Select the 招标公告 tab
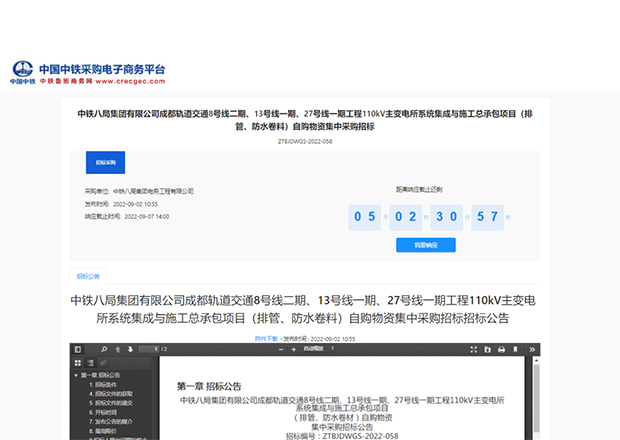The width and height of the screenshot is (620, 440). tap(88, 276)
